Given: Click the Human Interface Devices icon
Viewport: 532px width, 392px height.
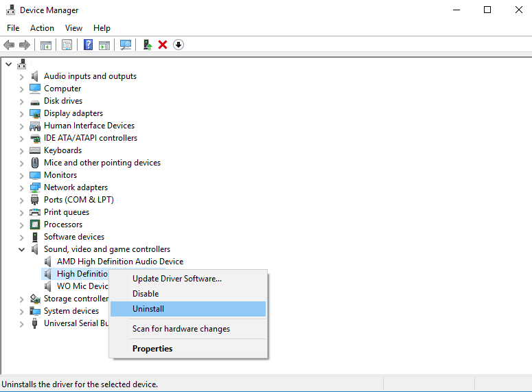Looking at the screenshot, I should pyautogui.click(x=34, y=126).
